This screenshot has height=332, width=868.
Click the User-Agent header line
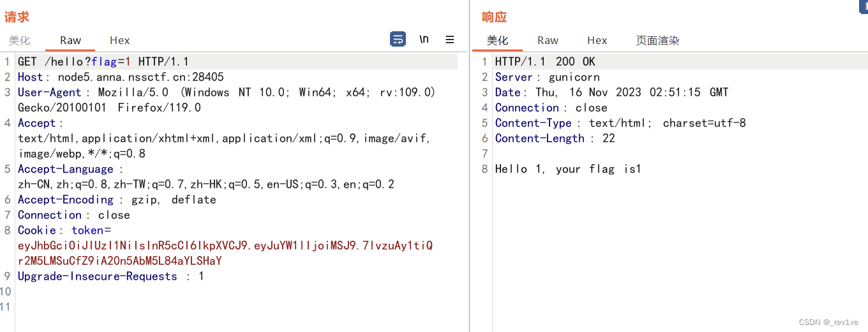[227, 100]
